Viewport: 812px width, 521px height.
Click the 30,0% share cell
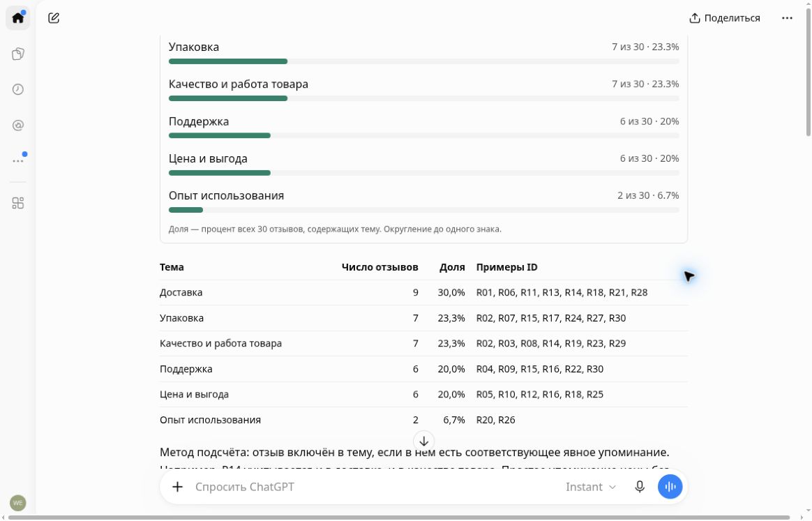(451, 293)
